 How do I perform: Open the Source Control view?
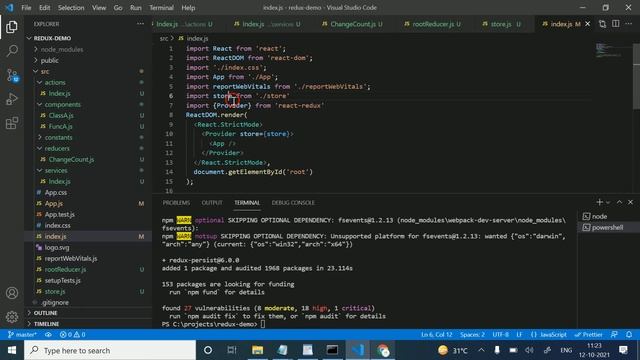pyautogui.click(x=12, y=75)
